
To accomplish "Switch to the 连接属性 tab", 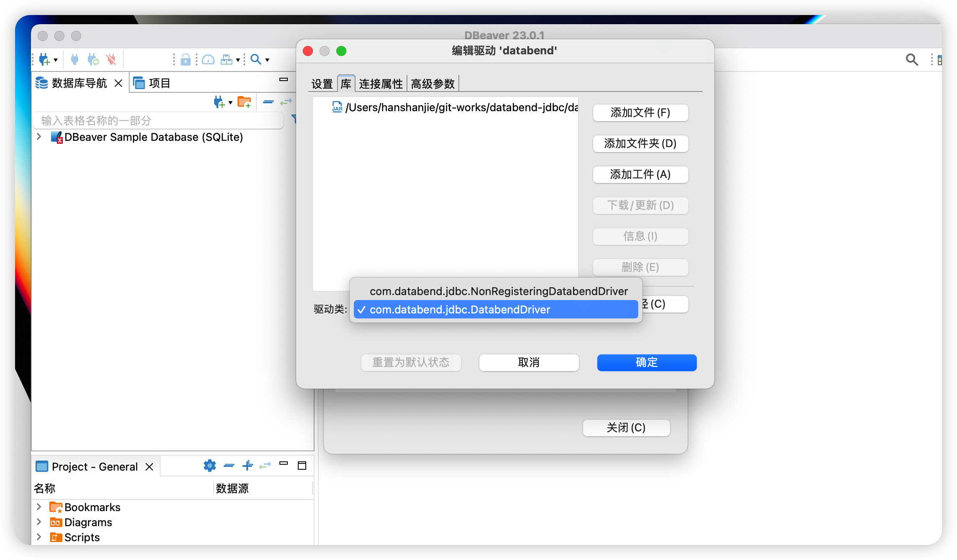I will coord(381,84).
